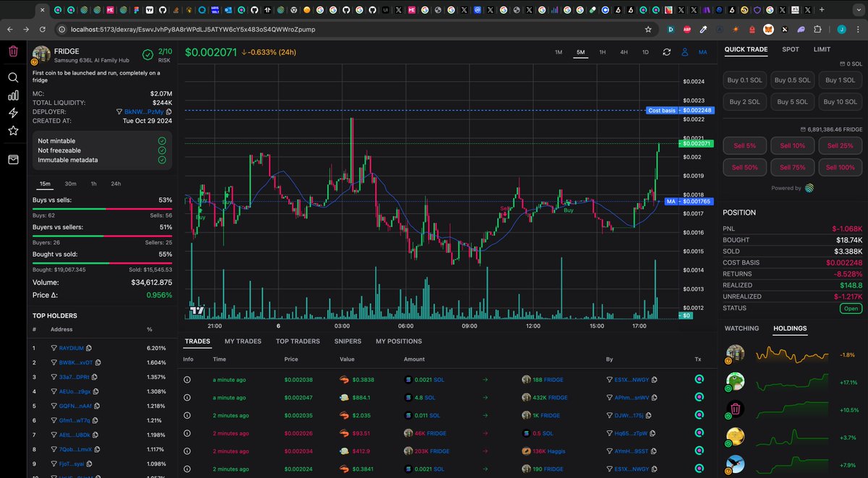The height and width of the screenshot is (478, 868).
Task: Click Buy 0.1 SOL button
Action: pyautogui.click(x=745, y=80)
